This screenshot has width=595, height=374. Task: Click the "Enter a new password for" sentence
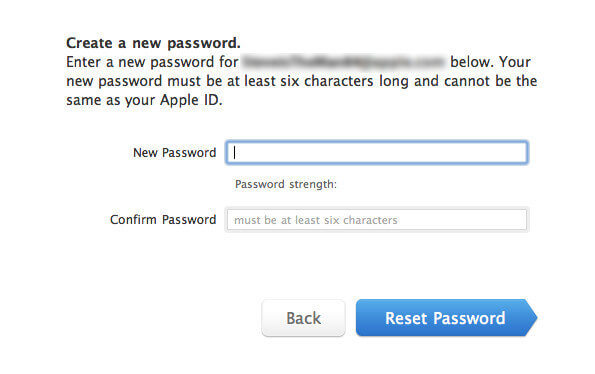[x=152, y=62]
